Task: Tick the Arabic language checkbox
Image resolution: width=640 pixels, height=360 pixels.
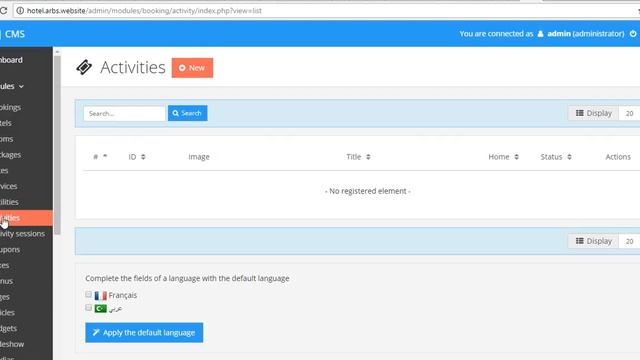Action: [89, 307]
